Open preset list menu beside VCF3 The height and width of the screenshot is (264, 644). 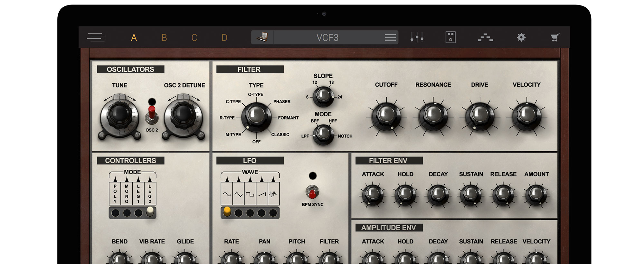(x=390, y=37)
